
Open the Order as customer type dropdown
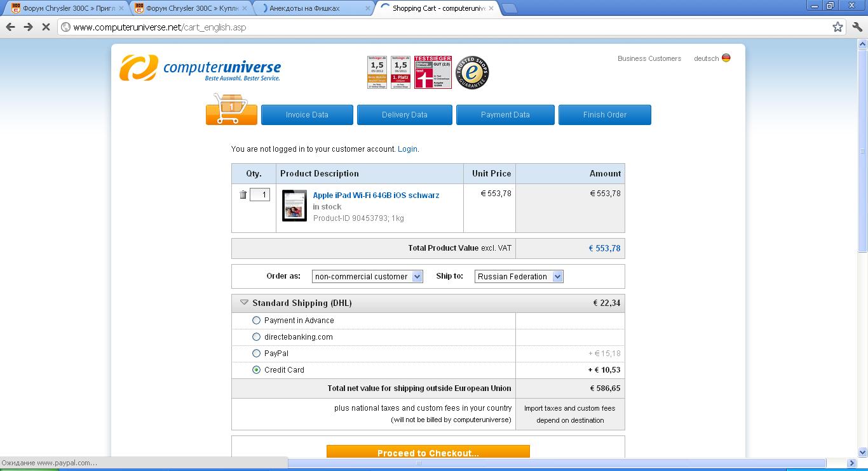coord(367,276)
